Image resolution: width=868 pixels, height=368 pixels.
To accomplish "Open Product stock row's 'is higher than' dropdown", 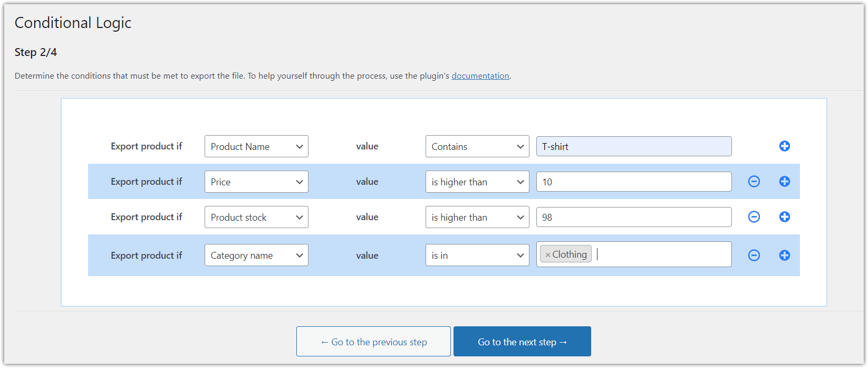I will point(477,217).
